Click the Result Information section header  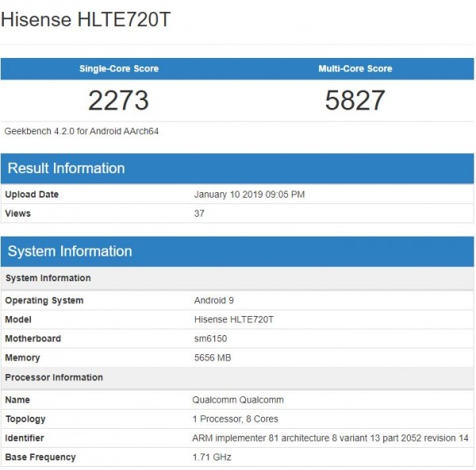click(x=67, y=168)
